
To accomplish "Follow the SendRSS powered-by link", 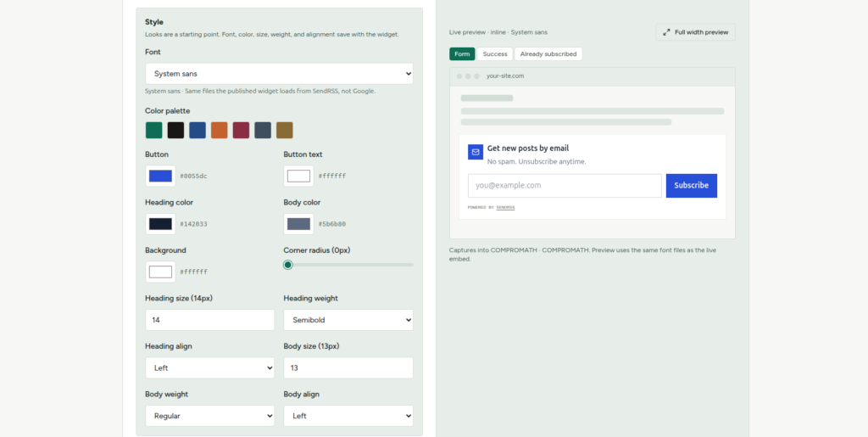I will tap(505, 207).
